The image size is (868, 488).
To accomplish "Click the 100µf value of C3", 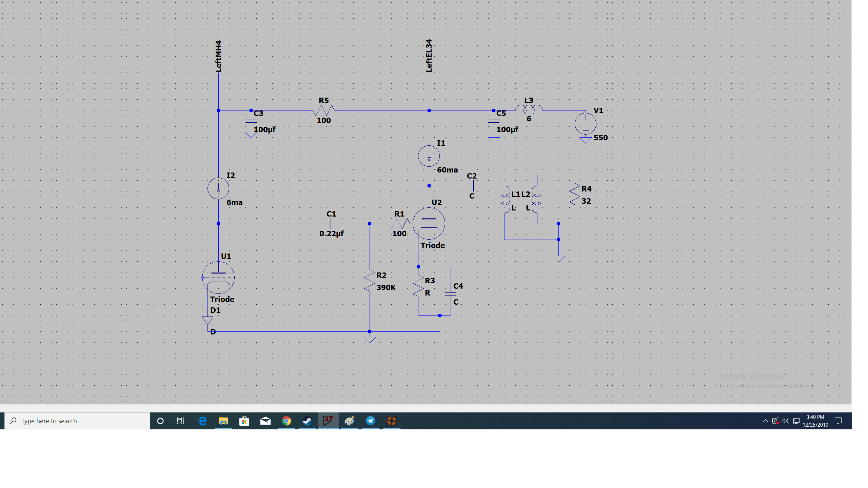I will pyautogui.click(x=264, y=129).
